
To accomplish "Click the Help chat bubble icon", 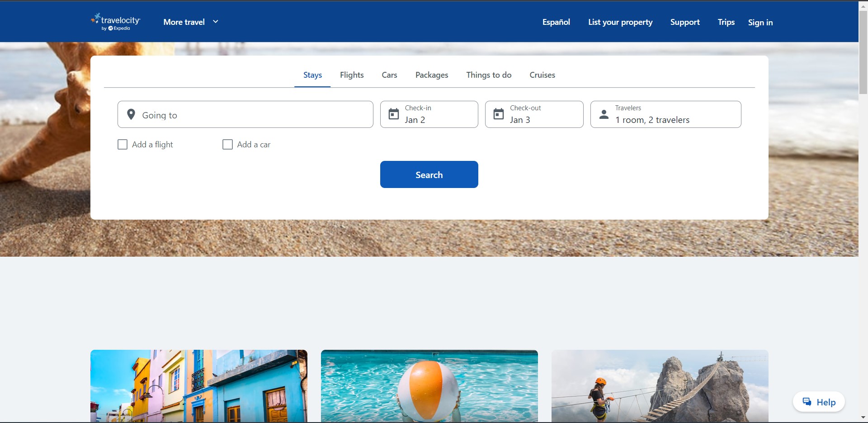I will coord(807,402).
